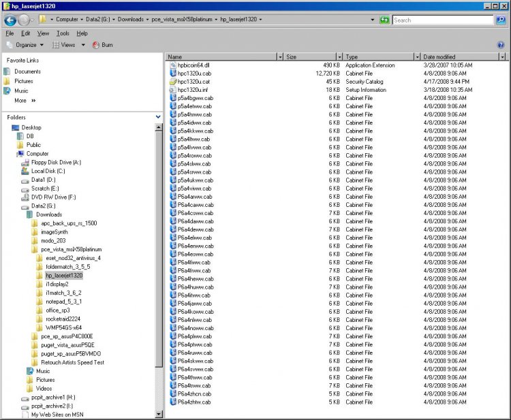Open Size column filter dropdown
The height and width of the screenshot is (420, 511).
click(x=339, y=57)
